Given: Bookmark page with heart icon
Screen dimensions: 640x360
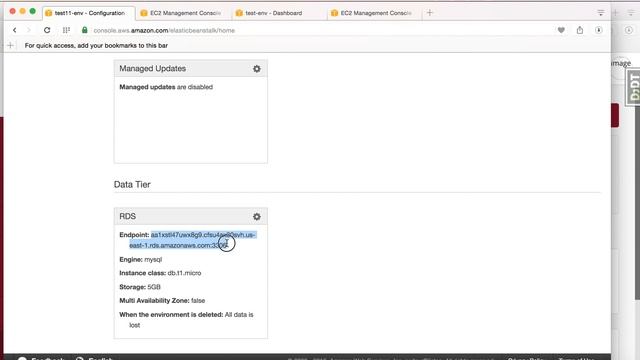Looking at the screenshot, I should coord(561,30).
